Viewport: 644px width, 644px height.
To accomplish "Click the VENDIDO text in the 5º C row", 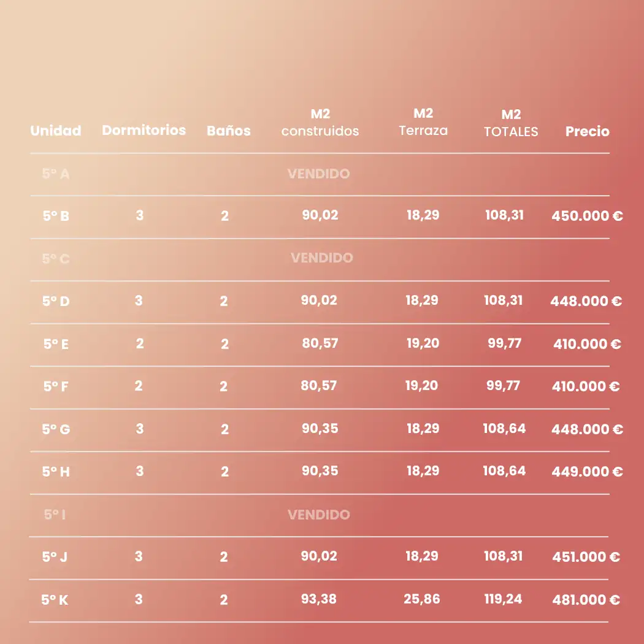I will tap(322, 258).
